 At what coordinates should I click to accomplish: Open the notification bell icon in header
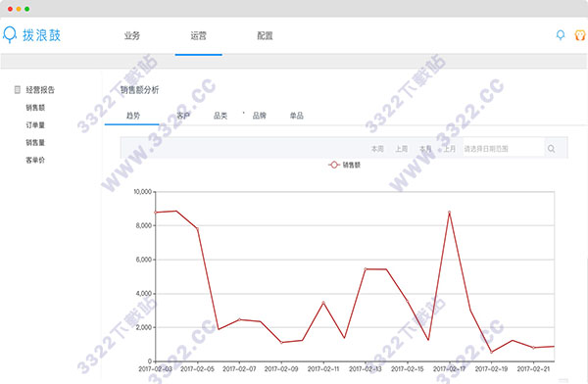coord(561,35)
